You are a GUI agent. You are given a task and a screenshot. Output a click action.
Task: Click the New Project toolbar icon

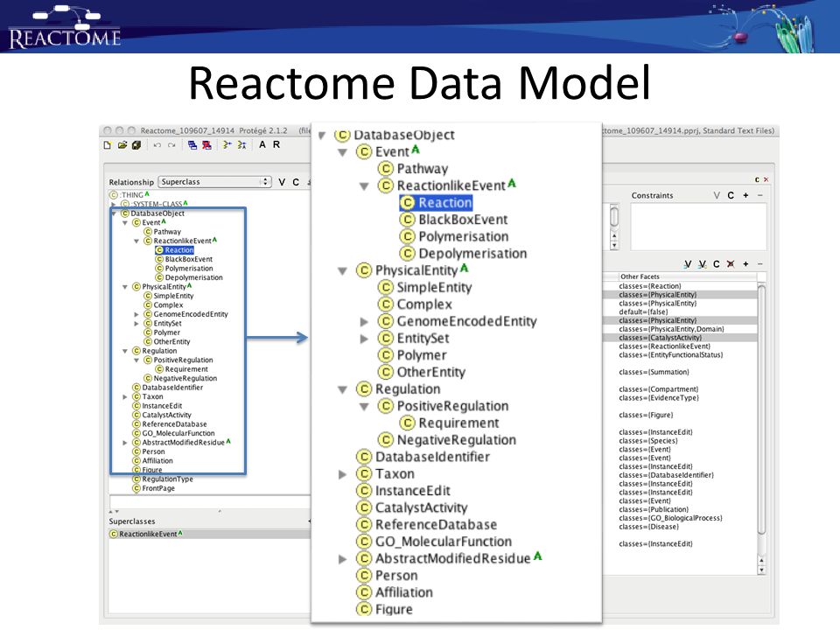[107, 145]
